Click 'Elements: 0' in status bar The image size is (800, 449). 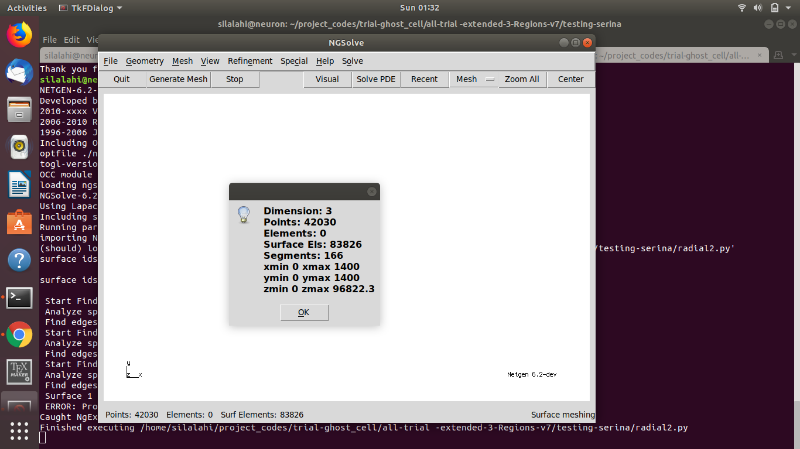(189, 415)
